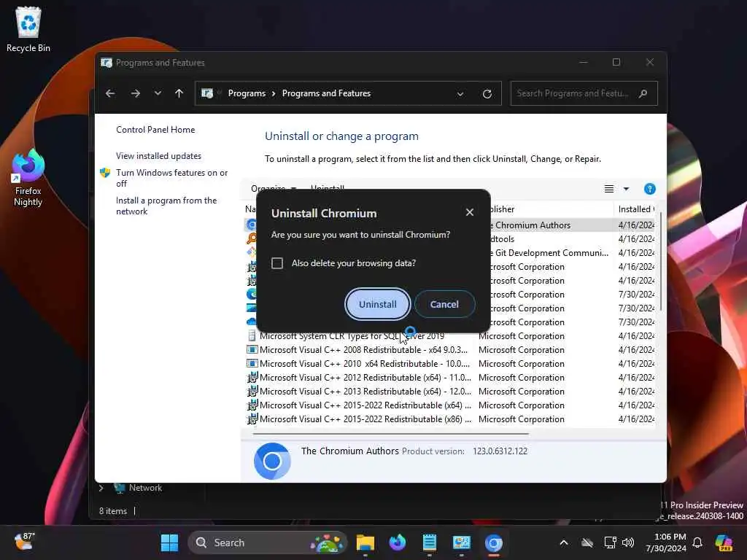Click the search magnifier icon
The image size is (747, 560).
(x=643, y=93)
